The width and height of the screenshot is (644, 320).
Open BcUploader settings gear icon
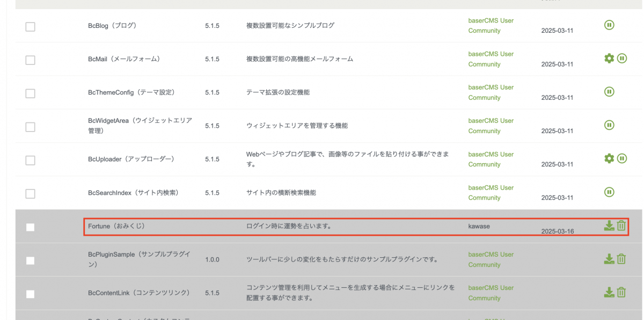coord(609,158)
